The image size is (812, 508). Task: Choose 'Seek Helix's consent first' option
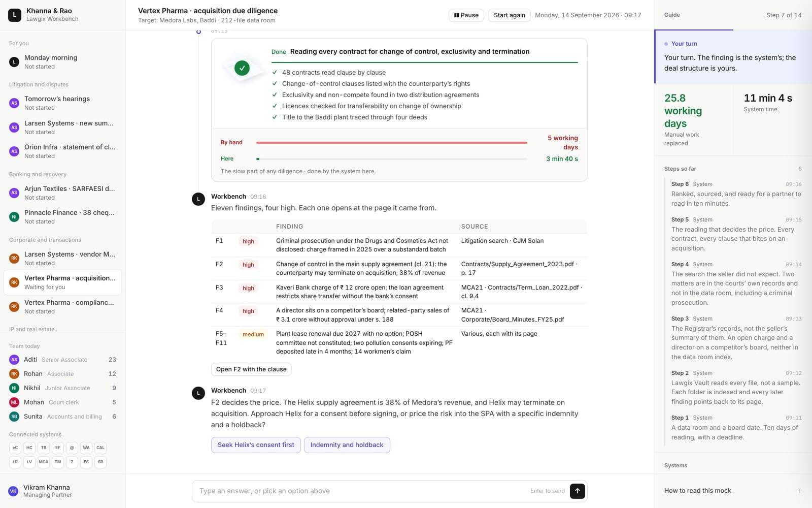(x=256, y=445)
